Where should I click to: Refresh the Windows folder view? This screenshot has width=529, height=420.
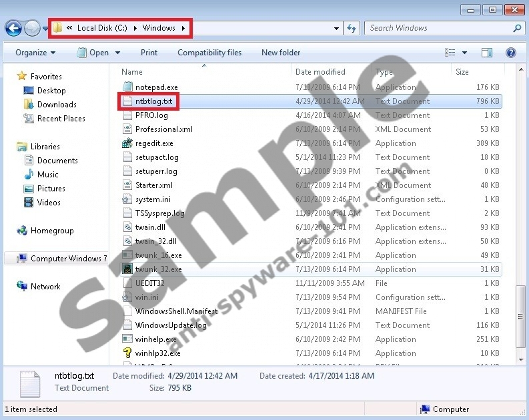[352, 28]
